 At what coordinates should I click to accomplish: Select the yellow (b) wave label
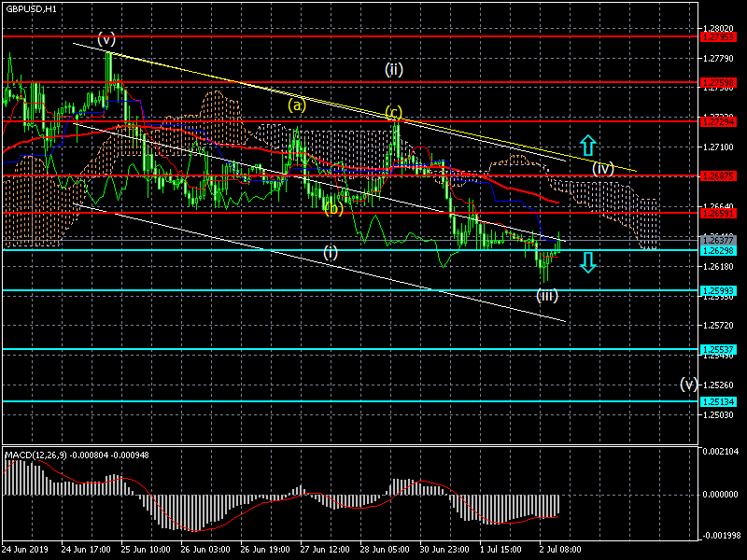click(x=333, y=208)
